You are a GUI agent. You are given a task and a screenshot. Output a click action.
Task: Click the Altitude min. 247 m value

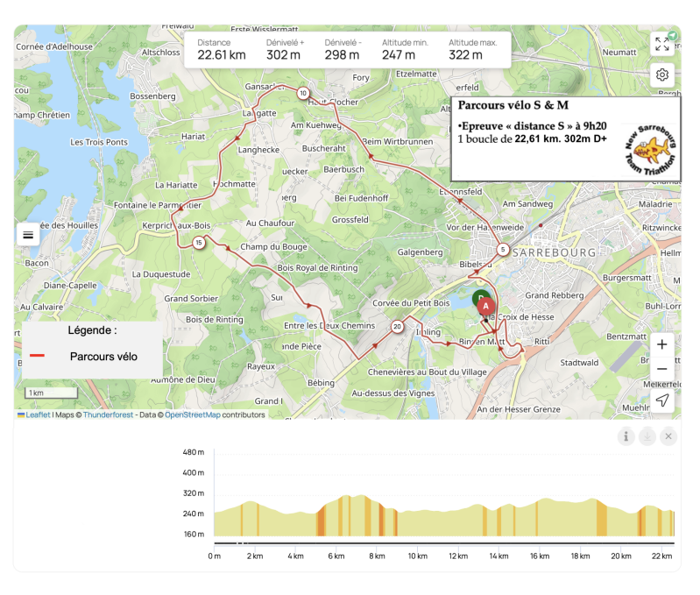pyautogui.click(x=399, y=55)
